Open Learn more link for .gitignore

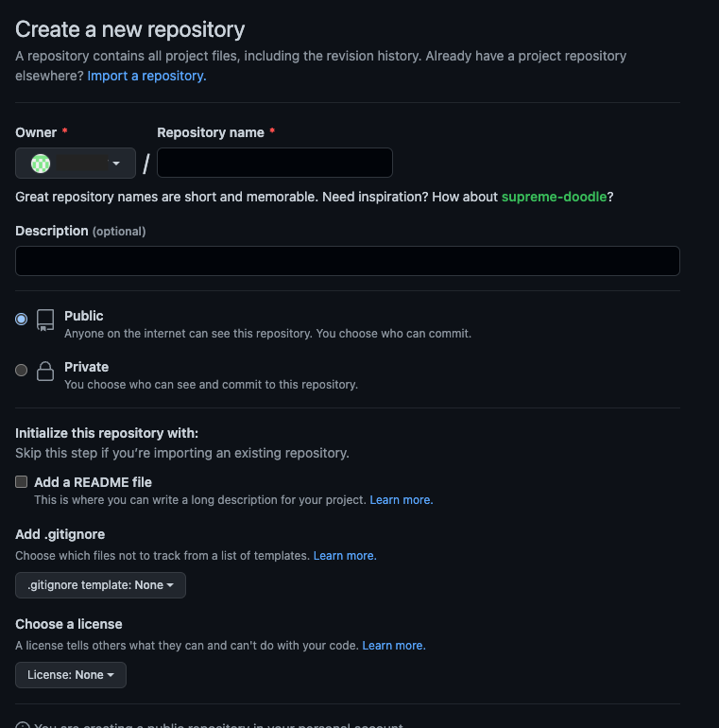pyautogui.click(x=345, y=556)
